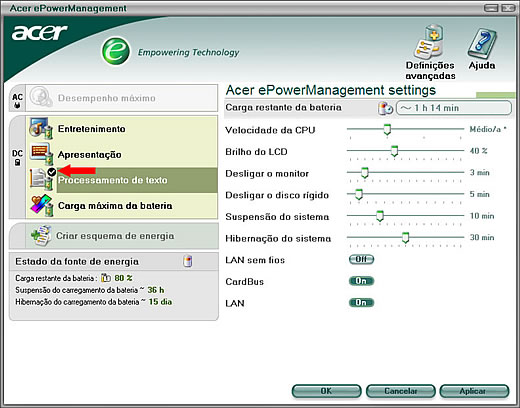This screenshot has height=408, width=520.
Task: Click Hibernação do sistema slider handle
Action: 405,238
